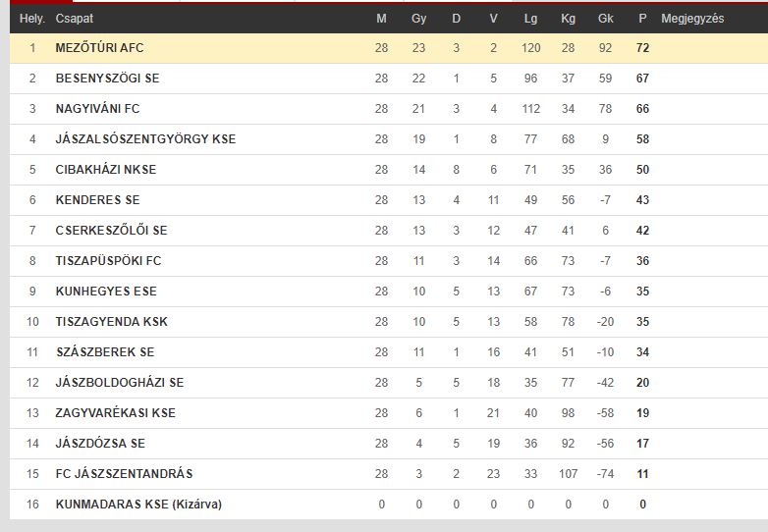
Task: Click the P points column header
Action: 642,19
